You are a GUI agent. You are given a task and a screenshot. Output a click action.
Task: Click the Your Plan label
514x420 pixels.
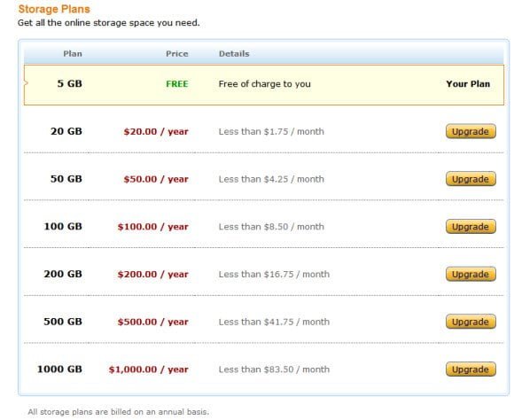(x=468, y=83)
